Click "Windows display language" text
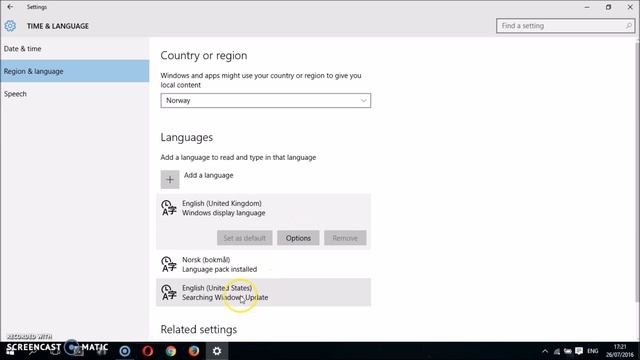The width and height of the screenshot is (640, 360). 224,213
